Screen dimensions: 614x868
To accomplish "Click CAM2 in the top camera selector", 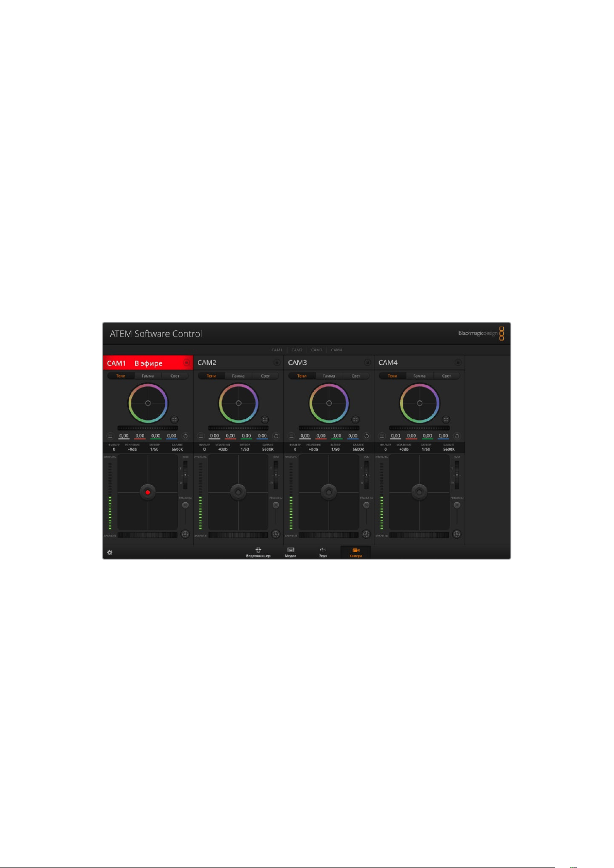I will pos(297,350).
